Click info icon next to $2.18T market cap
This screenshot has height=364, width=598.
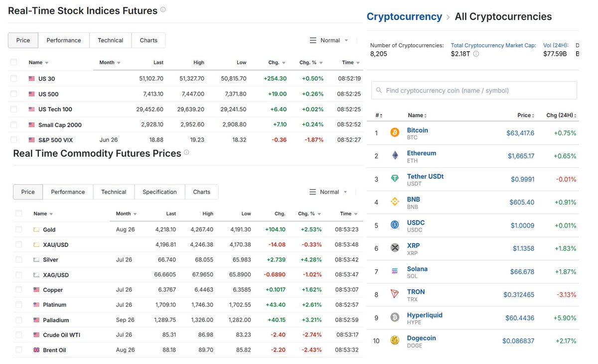[476, 54]
